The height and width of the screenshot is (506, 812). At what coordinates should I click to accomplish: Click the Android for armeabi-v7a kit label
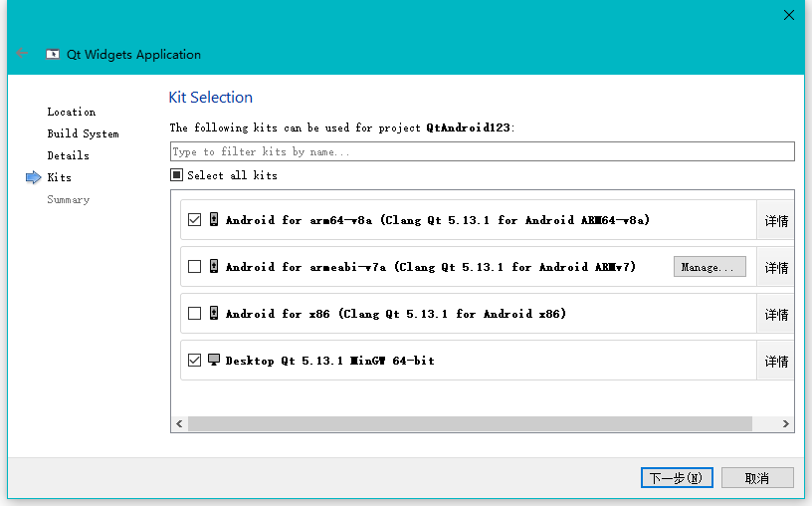click(430, 267)
